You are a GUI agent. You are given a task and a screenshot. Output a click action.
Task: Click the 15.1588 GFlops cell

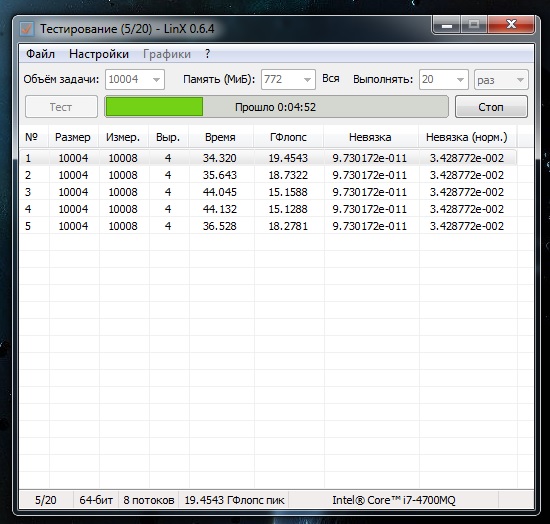pyautogui.click(x=288, y=192)
